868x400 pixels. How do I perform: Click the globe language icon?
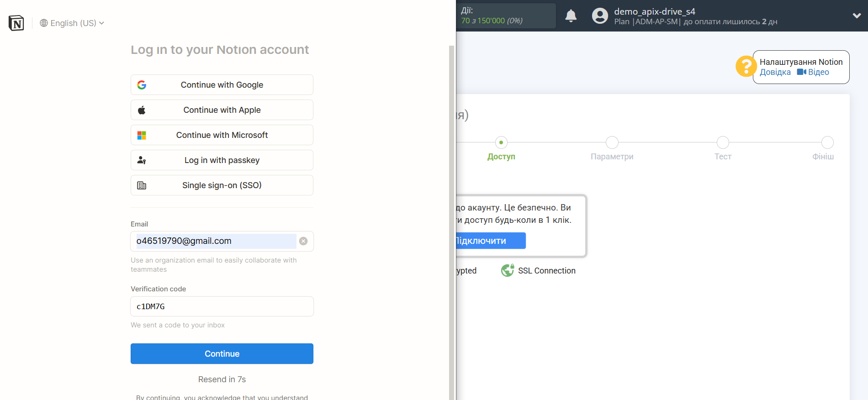44,23
